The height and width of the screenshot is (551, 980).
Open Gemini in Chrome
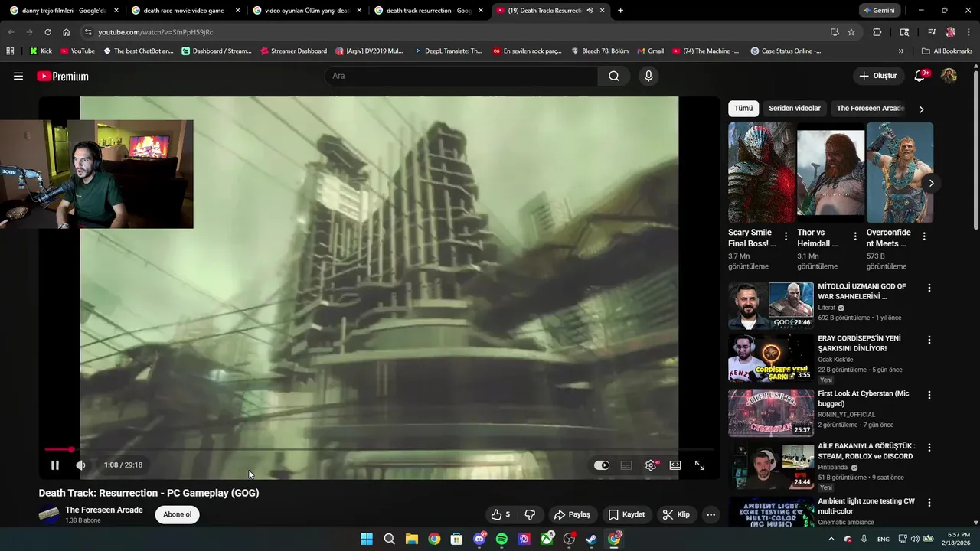coord(879,11)
